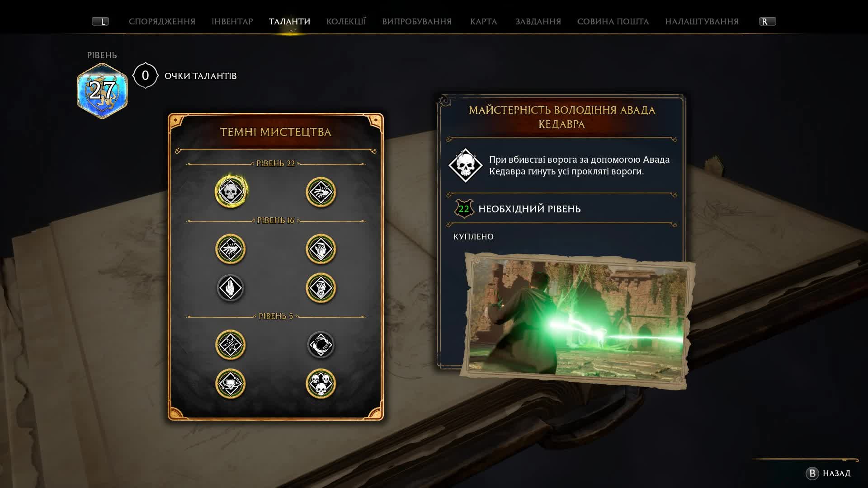Image resolution: width=868 pixels, height=488 pixels.
Task: Switch to the Інвентар tab
Action: [x=232, y=22]
